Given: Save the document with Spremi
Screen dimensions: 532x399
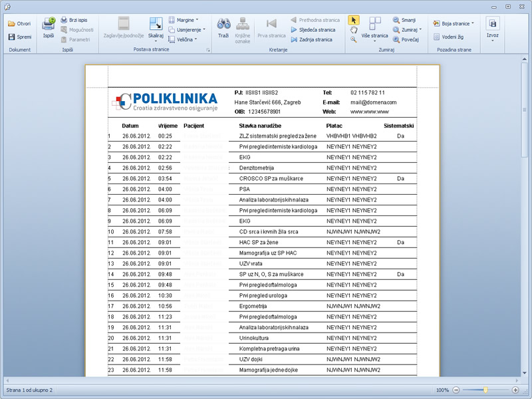Looking at the screenshot, I should tap(19, 37).
